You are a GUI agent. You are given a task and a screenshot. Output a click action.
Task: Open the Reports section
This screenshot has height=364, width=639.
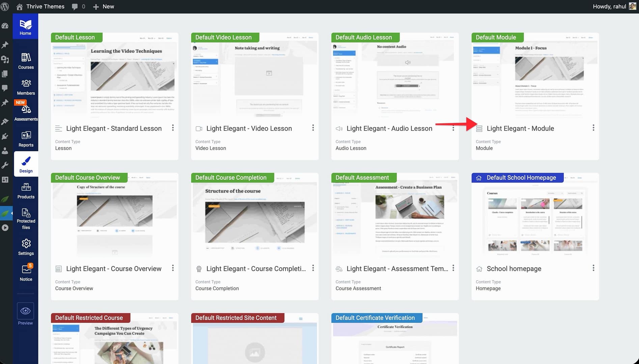26,139
